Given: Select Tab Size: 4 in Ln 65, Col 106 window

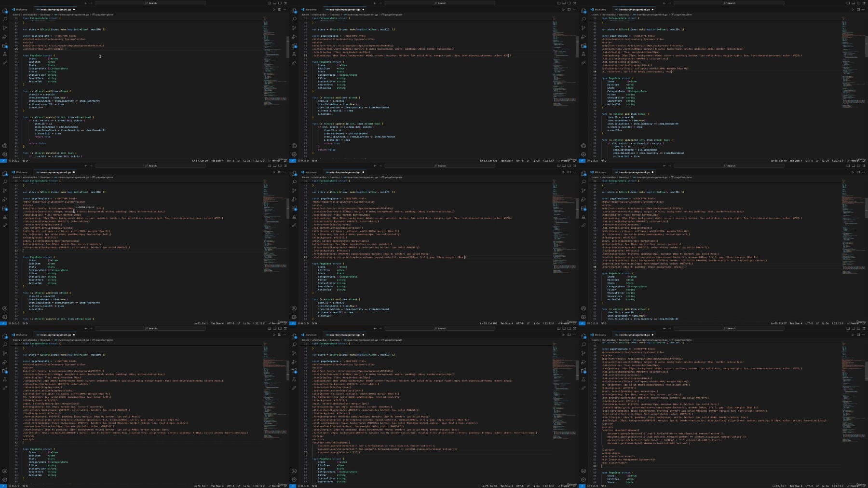Looking at the screenshot, I should [507, 323].
